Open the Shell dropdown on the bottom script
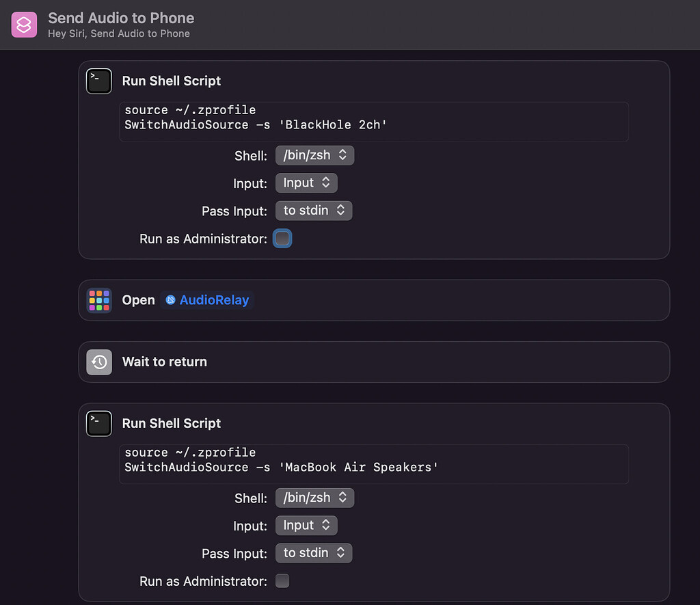Viewport: 700px width, 605px height. pyautogui.click(x=314, y=498)
